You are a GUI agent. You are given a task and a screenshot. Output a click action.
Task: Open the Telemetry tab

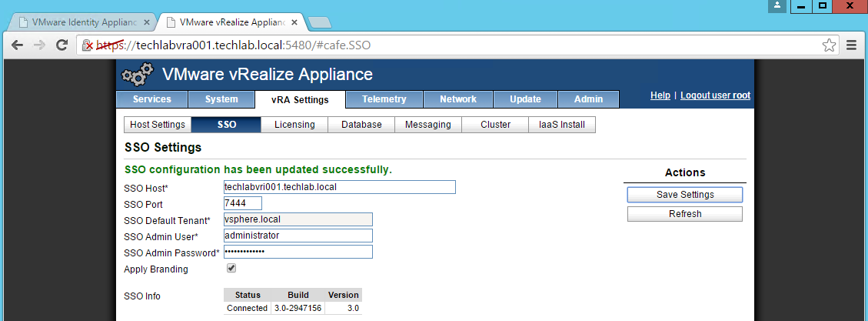pos(384,99)
